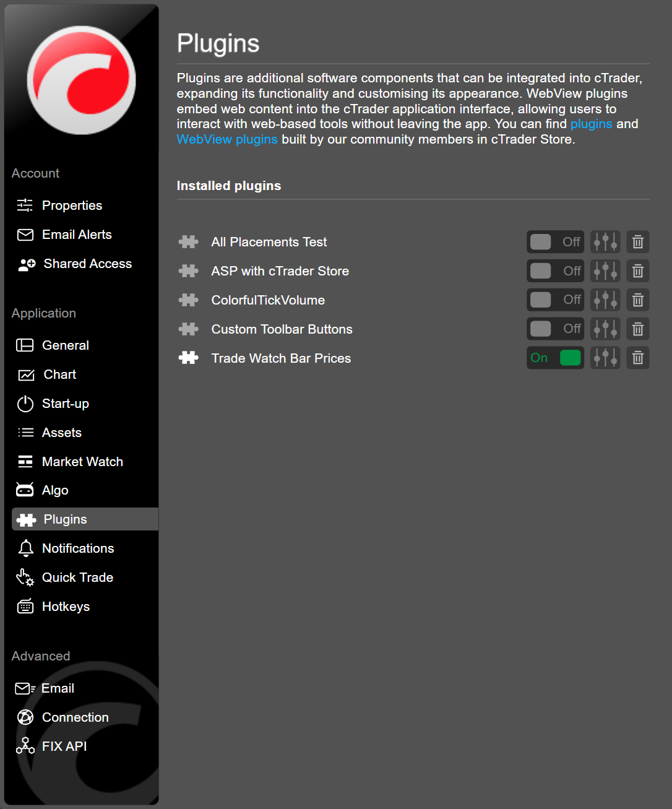Open FIX API settings
The width and height of the screenshot is (672, 809).
[64, 746]
